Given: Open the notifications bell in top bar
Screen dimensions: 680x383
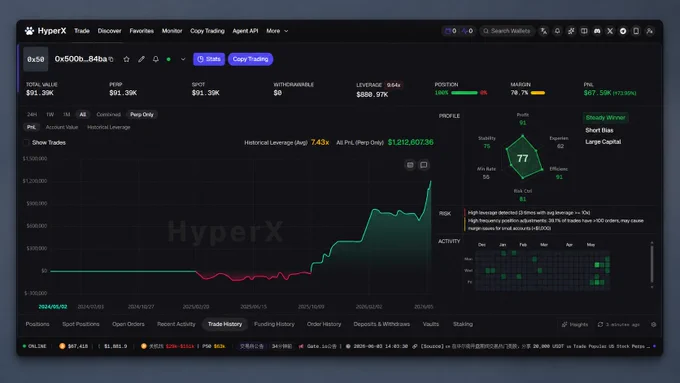Looking at the screenshot, I should tap(557, 31).
